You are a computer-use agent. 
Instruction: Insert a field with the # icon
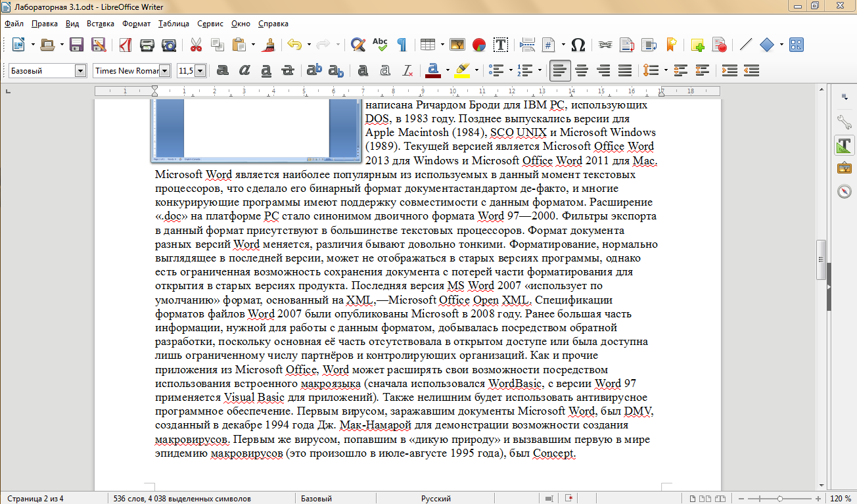coord(549,45)
